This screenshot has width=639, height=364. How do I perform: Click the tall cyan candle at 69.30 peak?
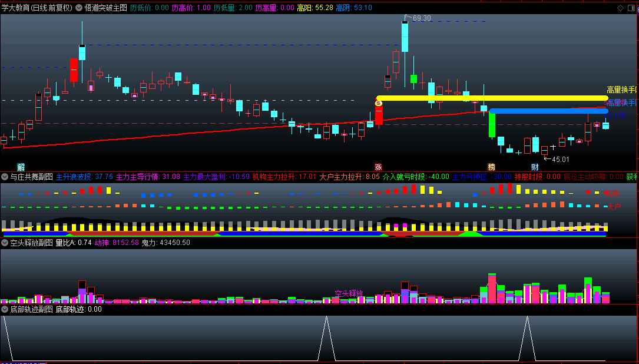point(405,37)
